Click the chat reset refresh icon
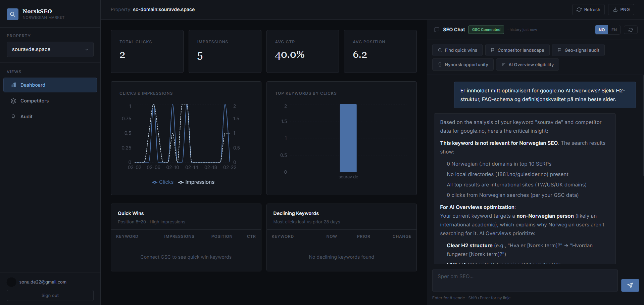The height and width of the screenshot is (305, 644). pos(631,30)
